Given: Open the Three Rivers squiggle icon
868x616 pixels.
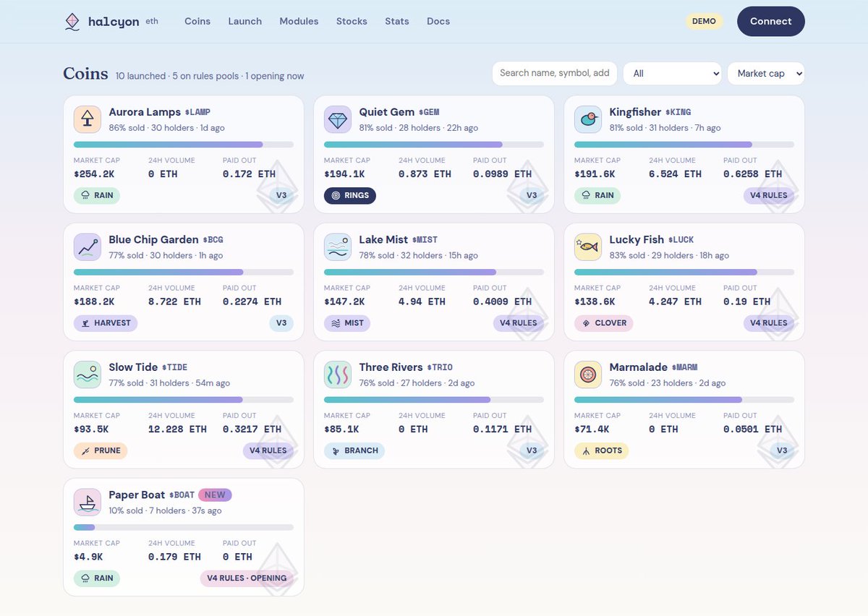Looking at the screenshot, I should 338,375.
